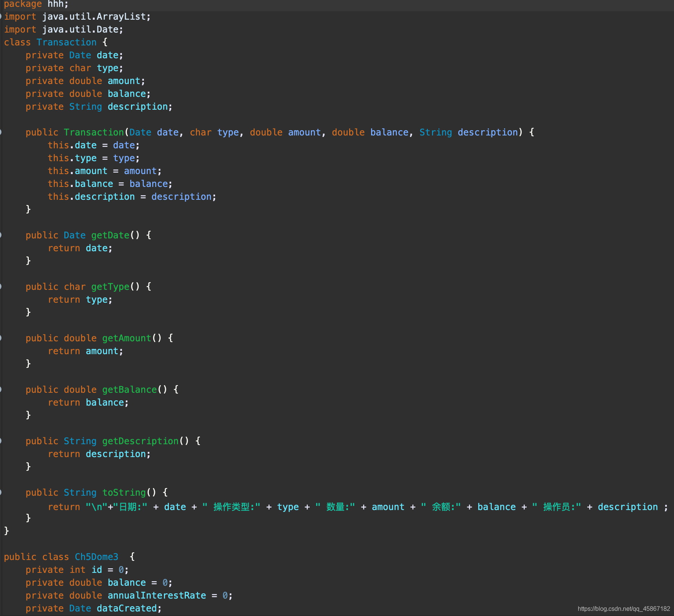The width and height of the screenshot is (674, 616).
Task: Click the 'getDescription' method name
Action: coord(140,441)
